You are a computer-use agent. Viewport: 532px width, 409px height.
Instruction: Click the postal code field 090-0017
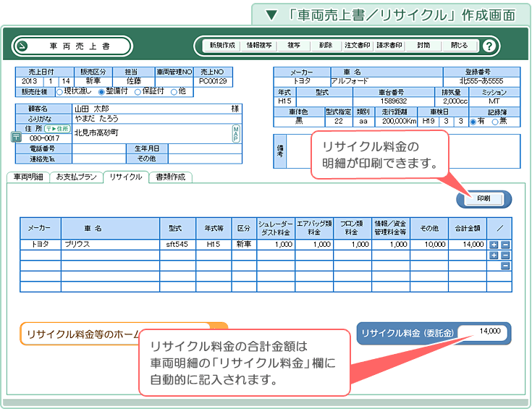point(44,138)
